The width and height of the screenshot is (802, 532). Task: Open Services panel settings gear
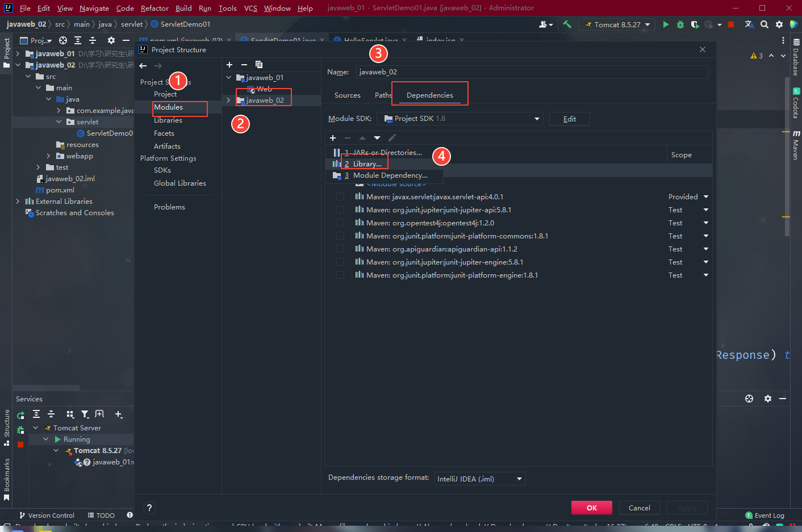click(x=768, y=399)
